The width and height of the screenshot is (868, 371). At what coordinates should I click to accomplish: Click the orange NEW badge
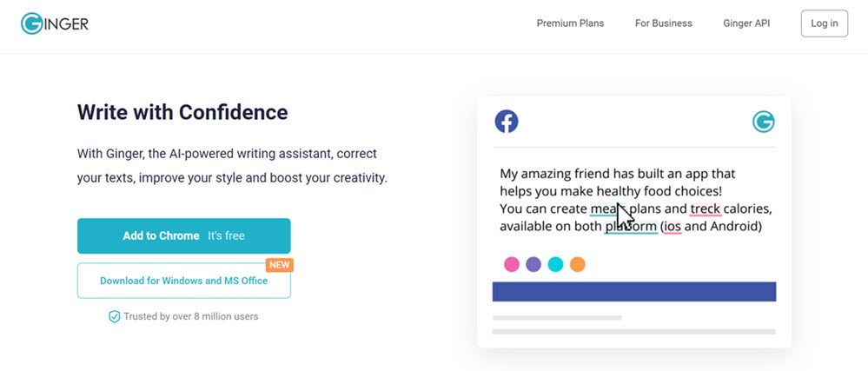pyautogui.click(x=280, y=265)
